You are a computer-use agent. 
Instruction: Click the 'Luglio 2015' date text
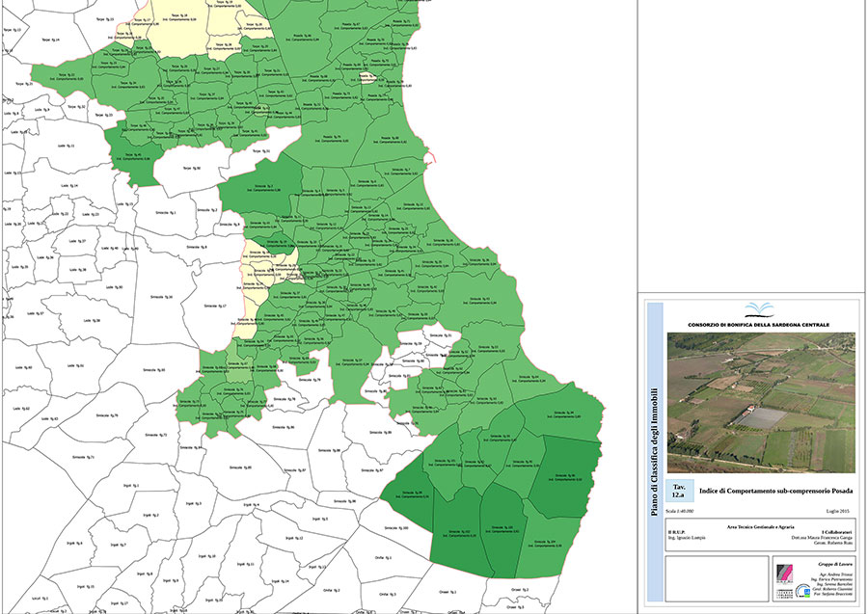click(839, 512)
